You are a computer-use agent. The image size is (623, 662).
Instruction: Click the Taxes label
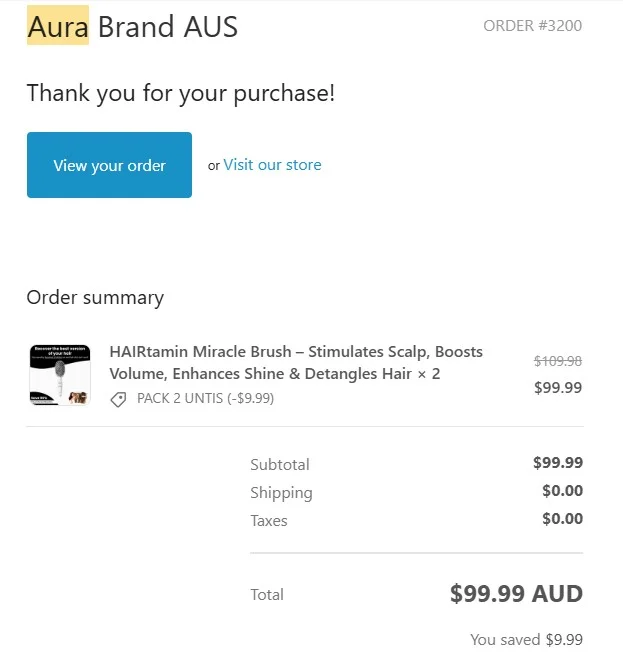[x=269, y=521]
